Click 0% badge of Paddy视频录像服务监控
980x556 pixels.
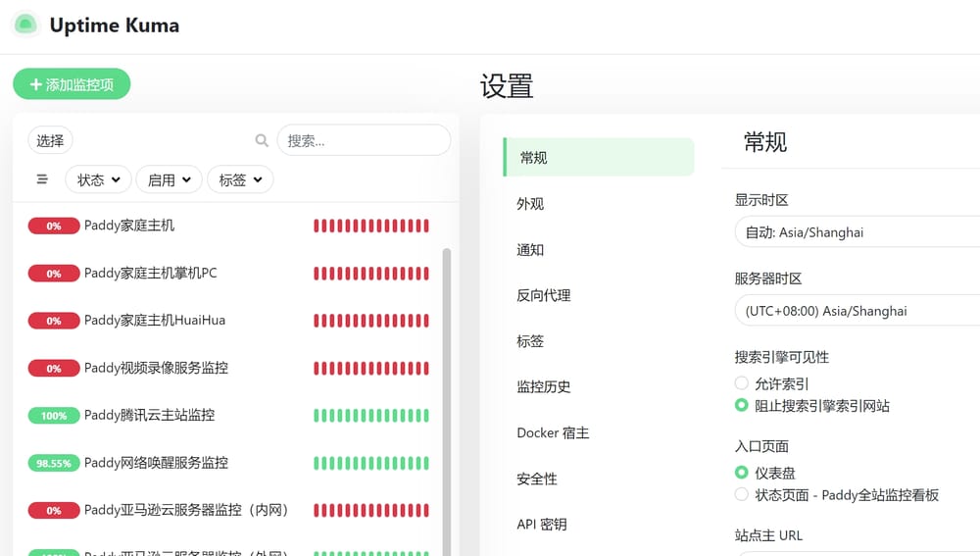[54, 369]
